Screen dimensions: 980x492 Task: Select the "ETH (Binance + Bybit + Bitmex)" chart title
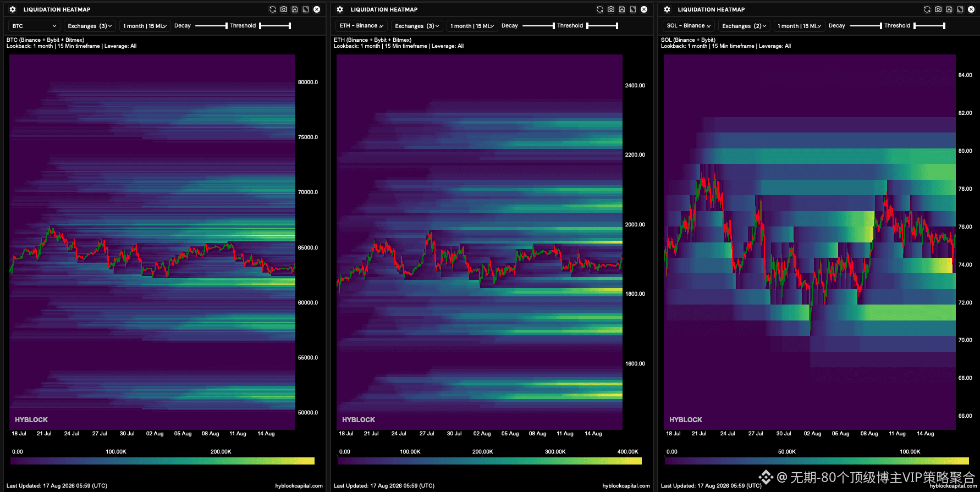(372, 40)
